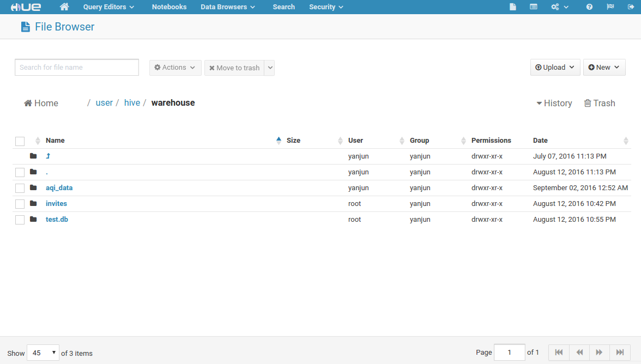The image size is (641, 364).
Task: Open the Query Editors menu
Action: (x=108, y=7)
